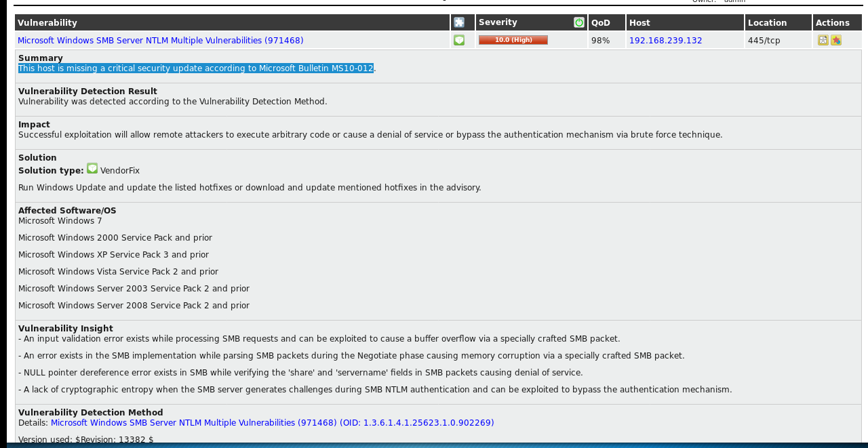The image size is (868, 448).
Task: Click the 'Run Windows Update' solution text
Action: coord(250,188)
